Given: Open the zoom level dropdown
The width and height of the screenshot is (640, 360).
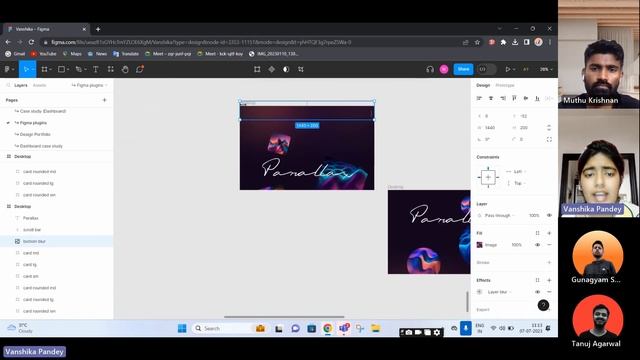Looking at the screenshot, I should click(x=546, y=69).
